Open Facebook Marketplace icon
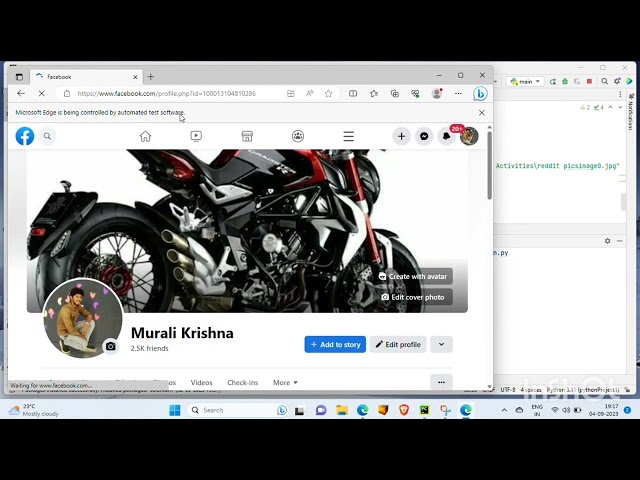The height and width of the screenshot is (480, 640). [247, 136]
